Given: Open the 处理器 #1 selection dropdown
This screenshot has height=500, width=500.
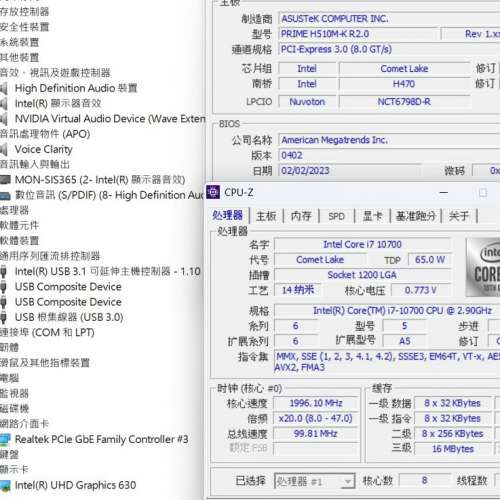Looking at the screenshot, I should click(x=315, y=481).
